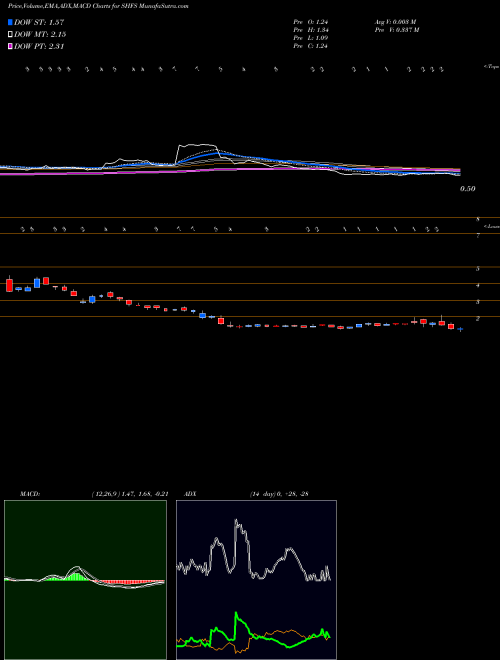
Task: Click the price axis label '4'
Action: [x=478, y=285]
